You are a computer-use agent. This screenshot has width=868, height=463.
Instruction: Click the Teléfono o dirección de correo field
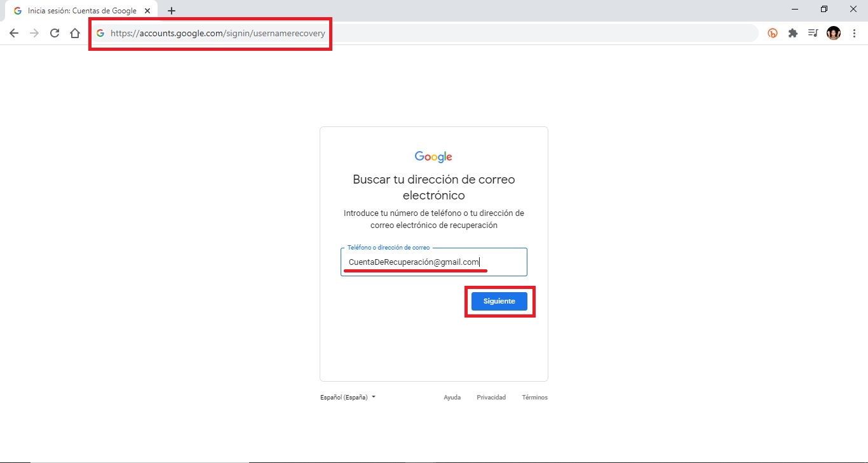click(434, 262)
